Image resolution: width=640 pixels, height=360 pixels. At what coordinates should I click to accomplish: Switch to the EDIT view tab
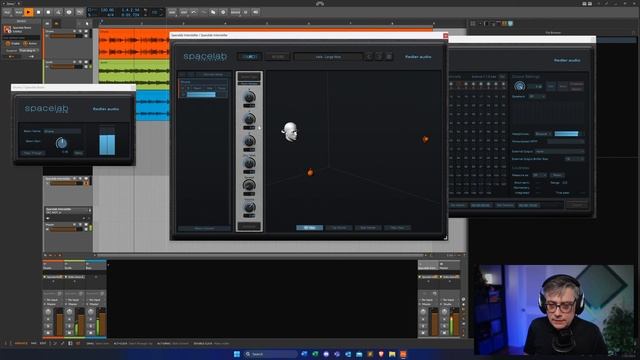click(42, 344)
